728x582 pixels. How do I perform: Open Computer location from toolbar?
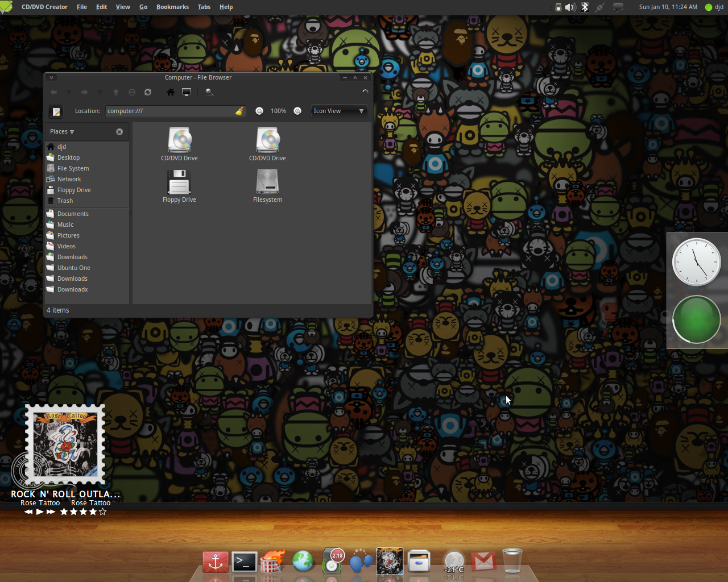[x=186, y=92]
